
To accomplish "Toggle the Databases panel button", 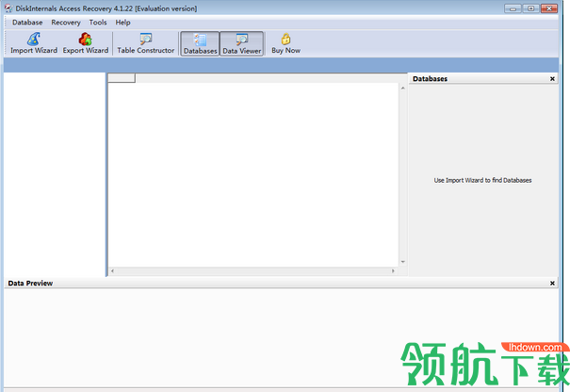I will pyautogui.click(x=200, y=43).
